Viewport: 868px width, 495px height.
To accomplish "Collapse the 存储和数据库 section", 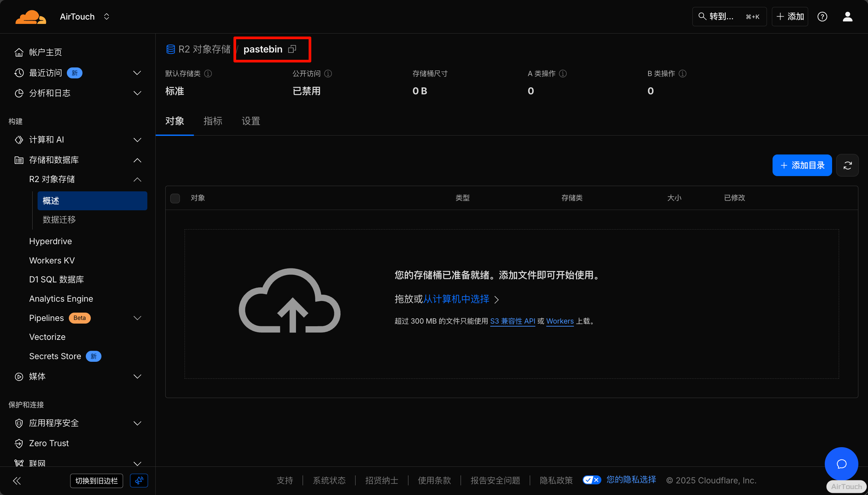I will tap(137, 160).
